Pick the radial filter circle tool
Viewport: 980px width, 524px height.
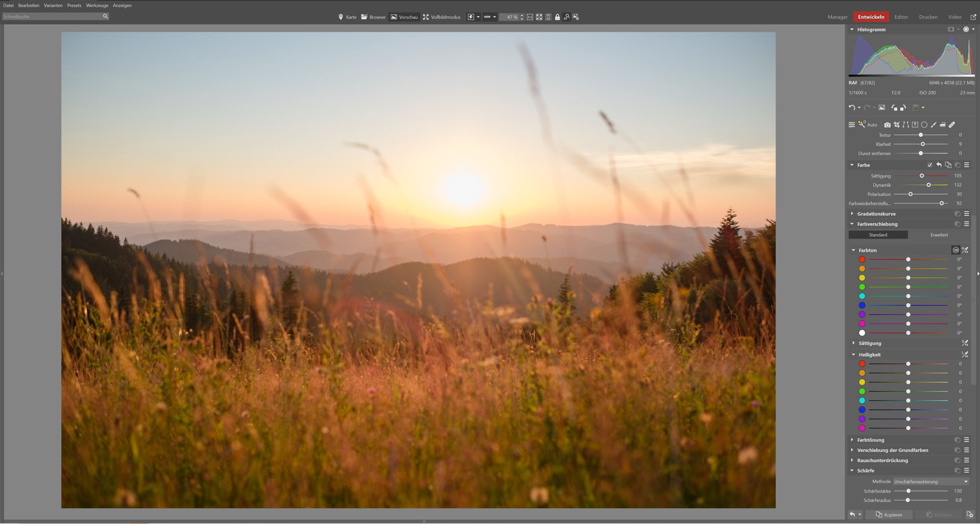coord(924,125)
